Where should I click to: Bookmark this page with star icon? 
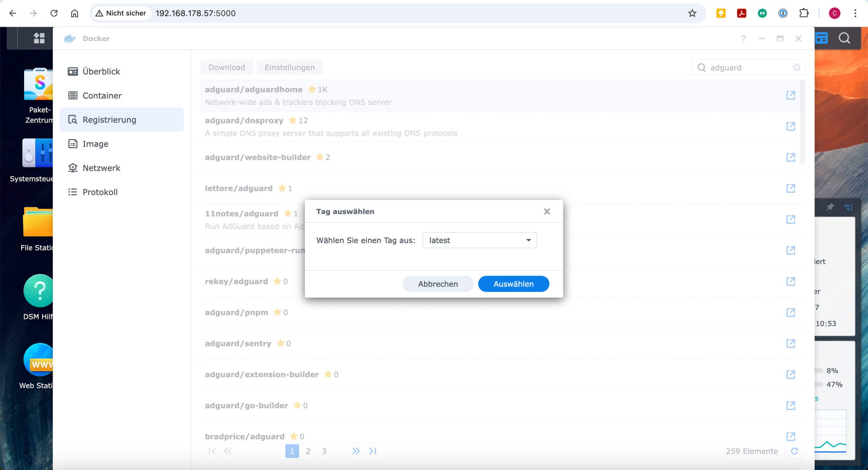coord(692,13)
